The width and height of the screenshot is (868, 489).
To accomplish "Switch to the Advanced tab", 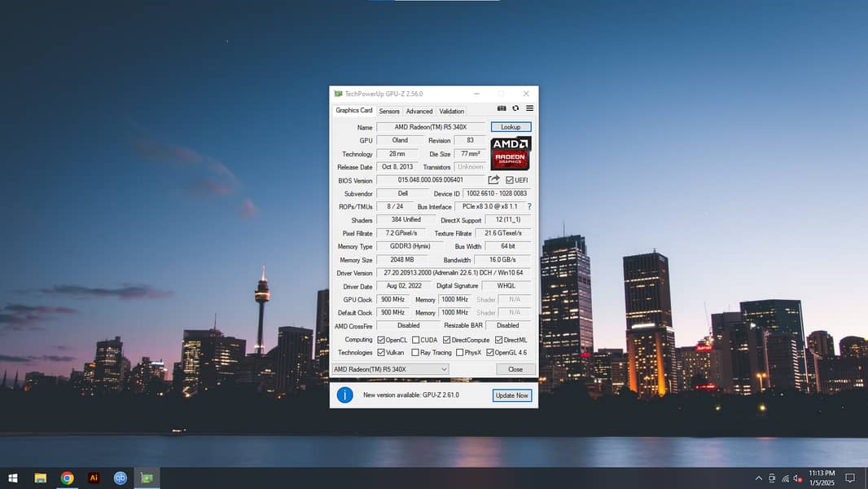I will tap(419, 112).
